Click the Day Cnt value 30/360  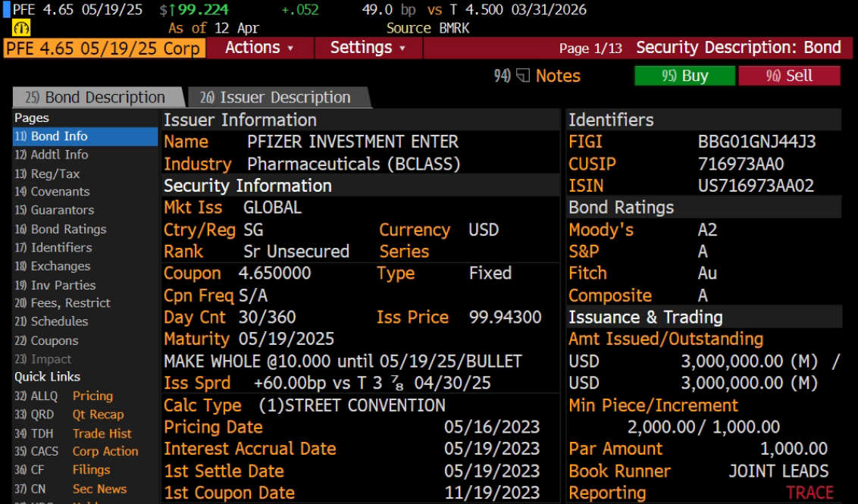click(267, 318)
